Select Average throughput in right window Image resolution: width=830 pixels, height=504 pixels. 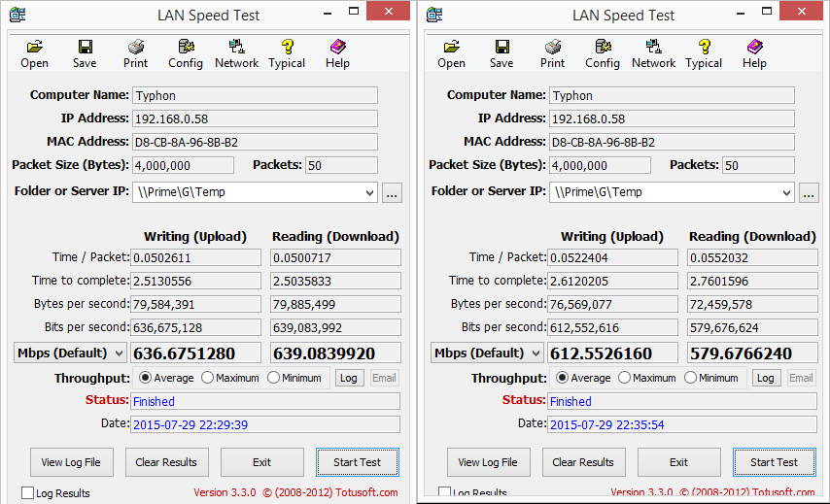tap(583, 378)
